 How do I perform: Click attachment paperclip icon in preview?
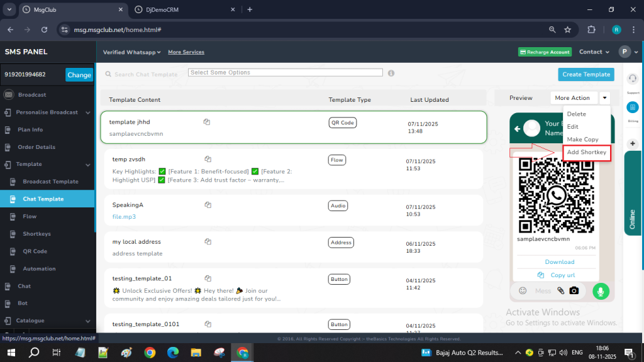(x=561, y=291)
